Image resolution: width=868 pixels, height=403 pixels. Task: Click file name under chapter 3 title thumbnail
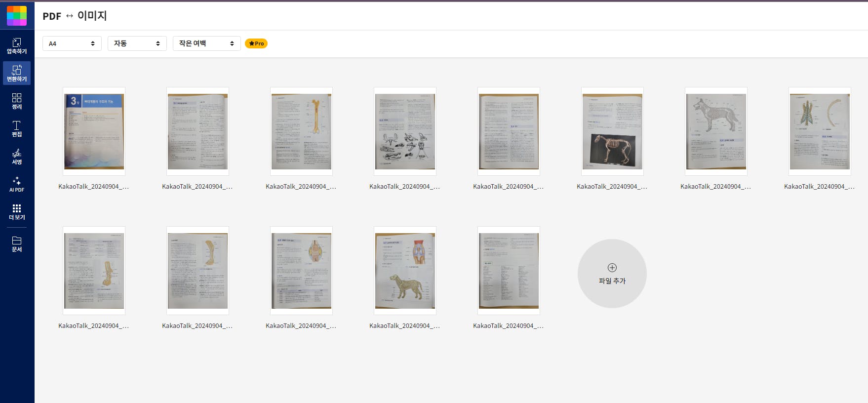point(94,187)
